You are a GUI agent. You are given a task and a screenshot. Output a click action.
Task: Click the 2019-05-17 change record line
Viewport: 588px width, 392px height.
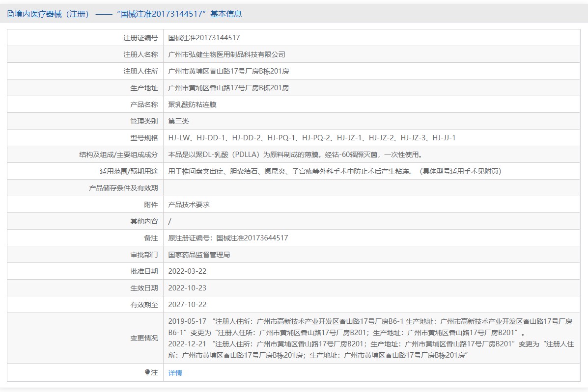(370, 327)
